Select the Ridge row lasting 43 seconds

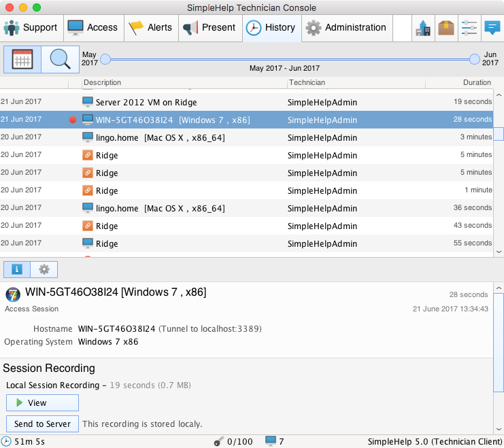tap(246, 226)
